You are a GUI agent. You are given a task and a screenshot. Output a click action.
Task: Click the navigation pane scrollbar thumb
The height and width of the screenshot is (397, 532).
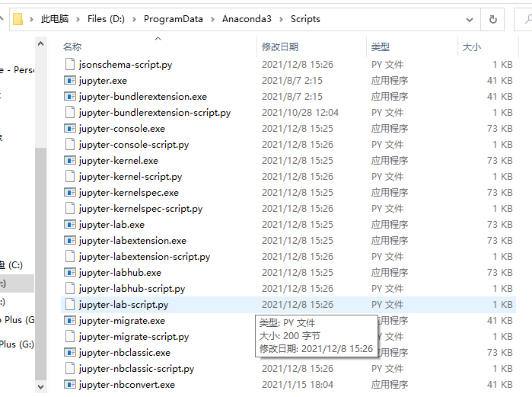(x=40, y=264)
